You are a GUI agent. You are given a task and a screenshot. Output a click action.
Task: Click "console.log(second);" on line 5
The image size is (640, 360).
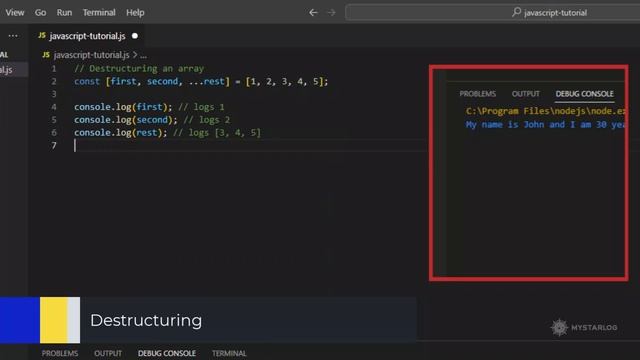click(x=126, y=120)
